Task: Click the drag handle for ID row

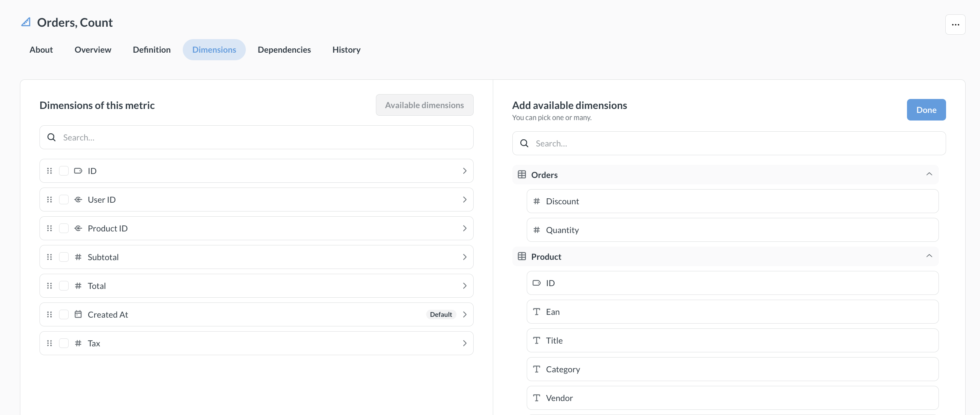Action: (x=49, y=171)
